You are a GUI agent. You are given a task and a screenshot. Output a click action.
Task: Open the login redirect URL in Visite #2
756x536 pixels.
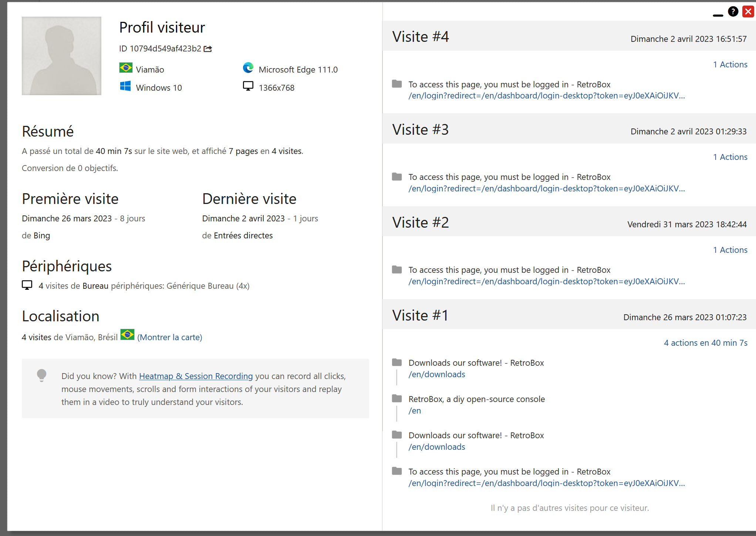[x=546, y=281]
